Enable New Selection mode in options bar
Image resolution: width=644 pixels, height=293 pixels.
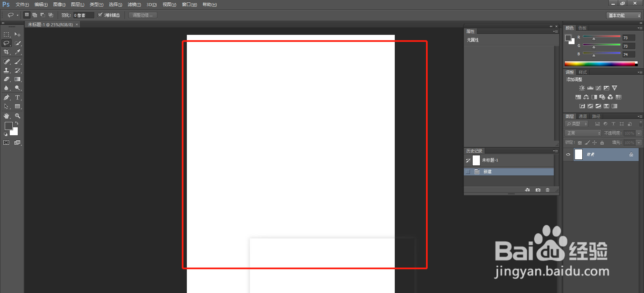(27, 15)
